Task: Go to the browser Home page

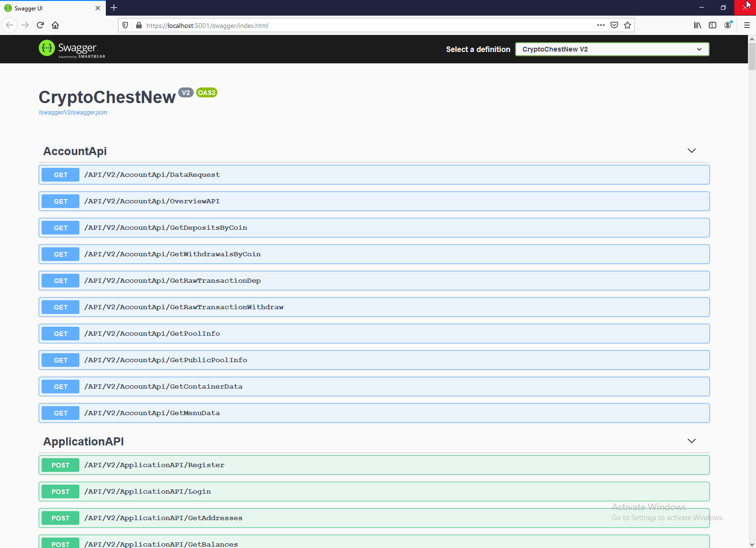Action: click(x=55, y=25)
